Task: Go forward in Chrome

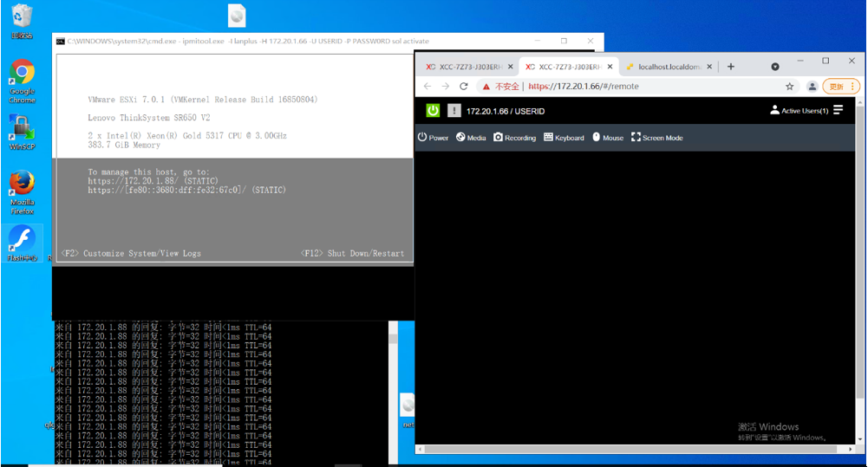Action: 446,87
